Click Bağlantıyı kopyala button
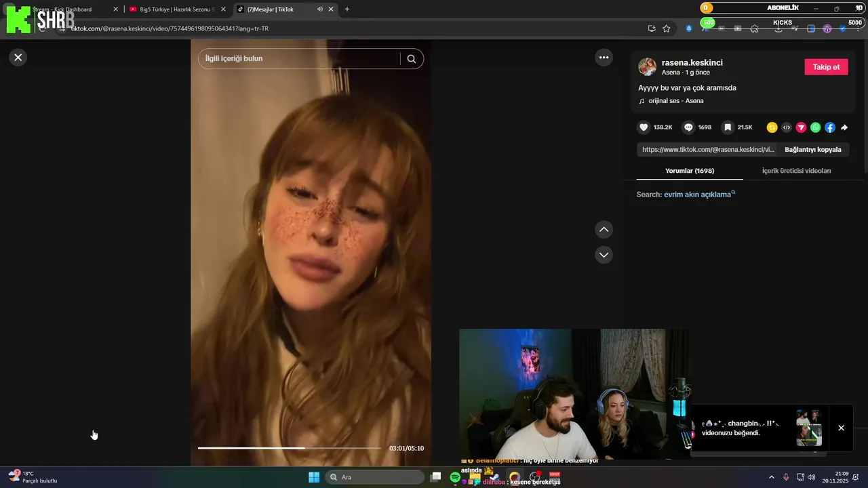The width and height of the screenshot is (868, 488). pyautogui.click(x=813, y=150)
